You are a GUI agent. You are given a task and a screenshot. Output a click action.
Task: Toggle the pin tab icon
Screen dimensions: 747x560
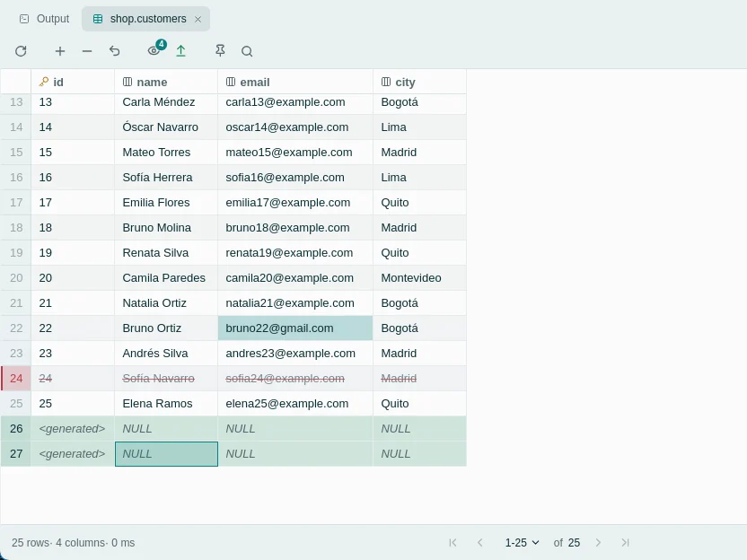pos(220,51)
